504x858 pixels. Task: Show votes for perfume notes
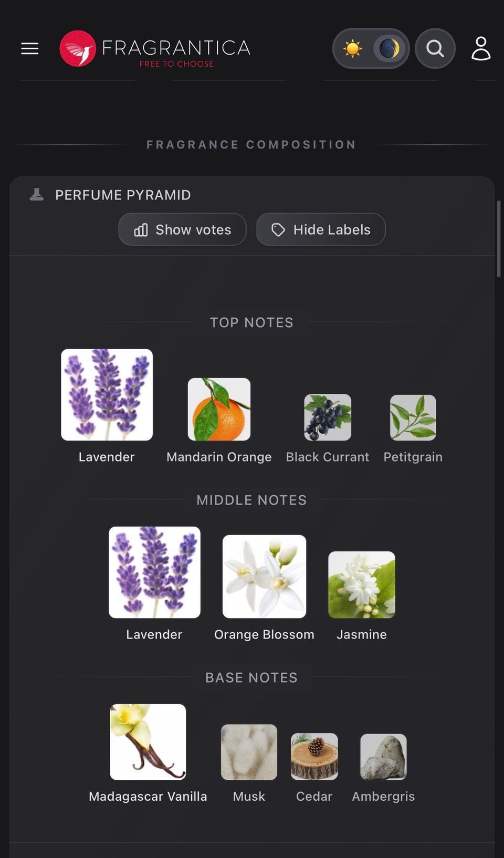pyautogui.click(x=182, y=229)
